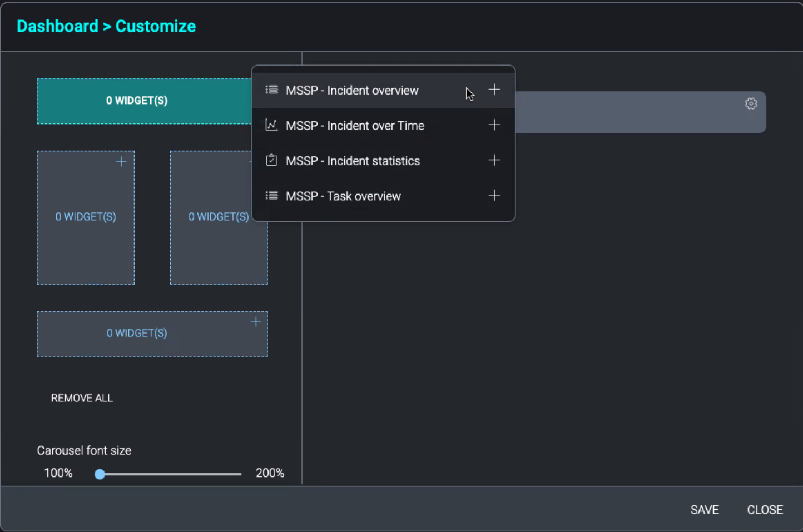Open the settings gear on the widget bar
Screen dimensions: 803x532
751,103
